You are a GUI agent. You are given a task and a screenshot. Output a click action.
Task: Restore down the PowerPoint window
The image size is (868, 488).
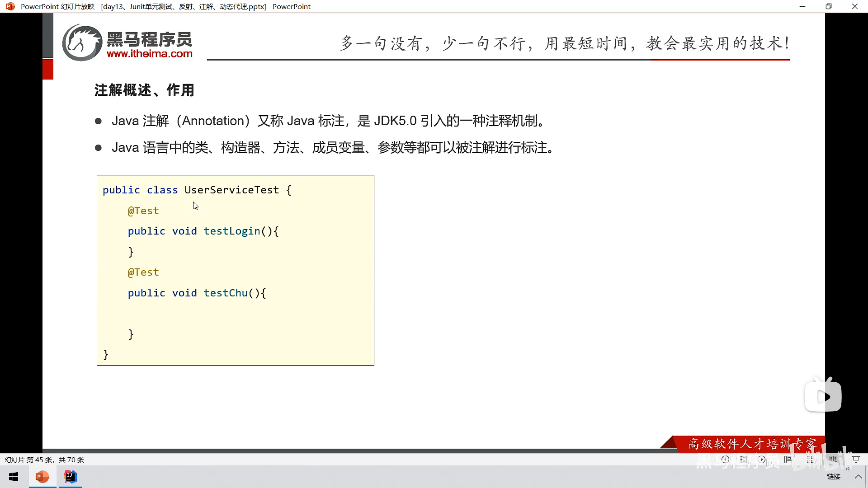pyautogui.click(x=828, y=6)
